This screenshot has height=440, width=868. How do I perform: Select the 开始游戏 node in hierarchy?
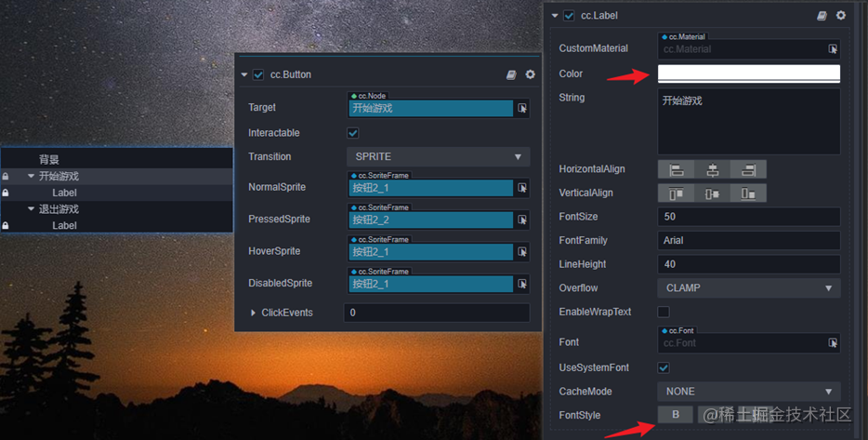(x=59, y=176)
